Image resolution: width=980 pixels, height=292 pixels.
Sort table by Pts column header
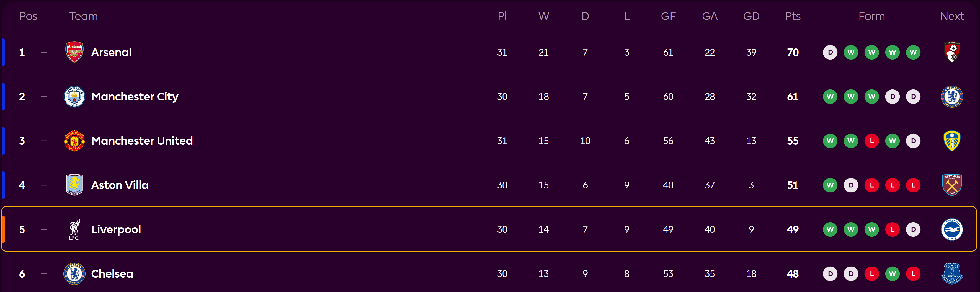pos(793,16)
